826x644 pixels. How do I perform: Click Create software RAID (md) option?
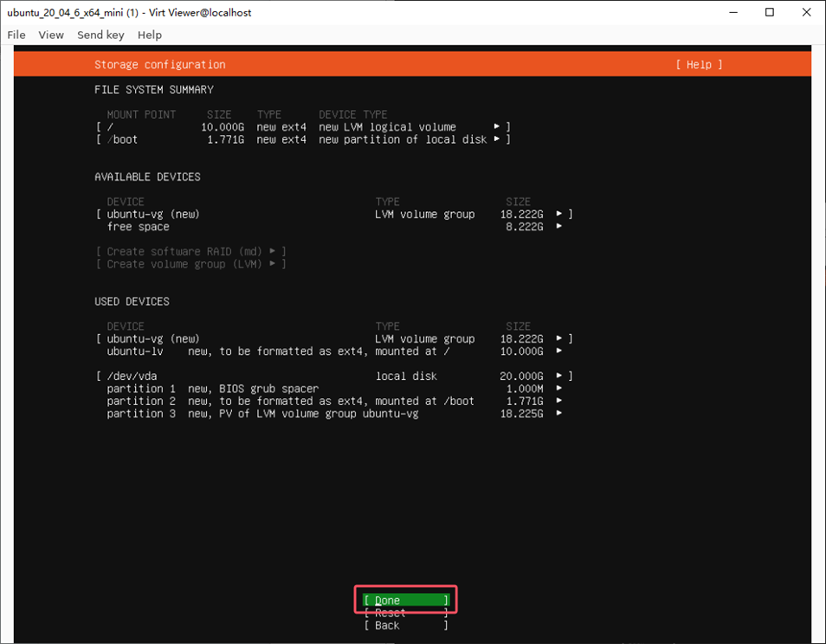191,251
